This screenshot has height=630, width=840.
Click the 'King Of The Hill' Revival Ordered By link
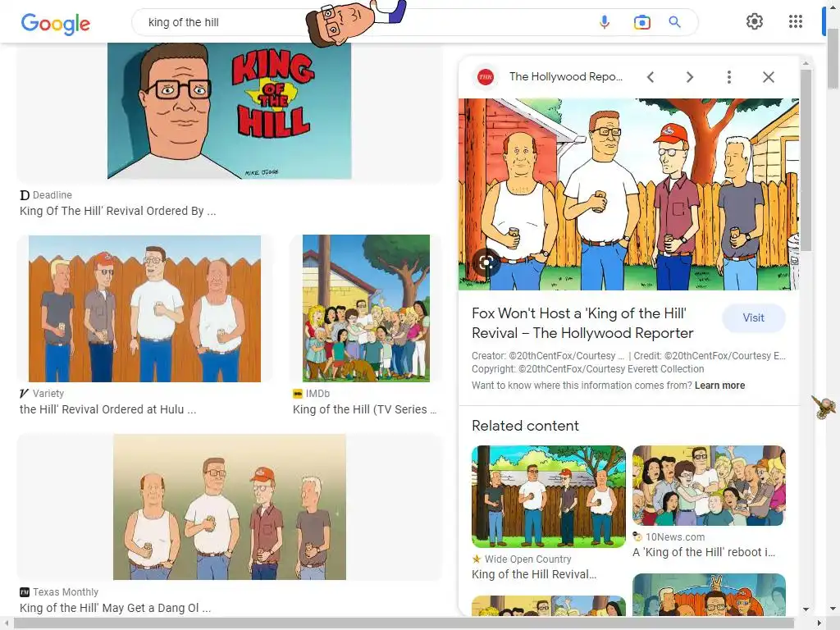click(118, 211)
